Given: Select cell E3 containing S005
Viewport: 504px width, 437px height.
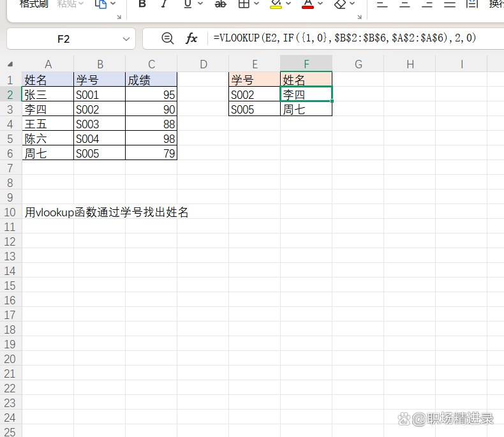Looking at the screenshot, I should tap(255, 109).
